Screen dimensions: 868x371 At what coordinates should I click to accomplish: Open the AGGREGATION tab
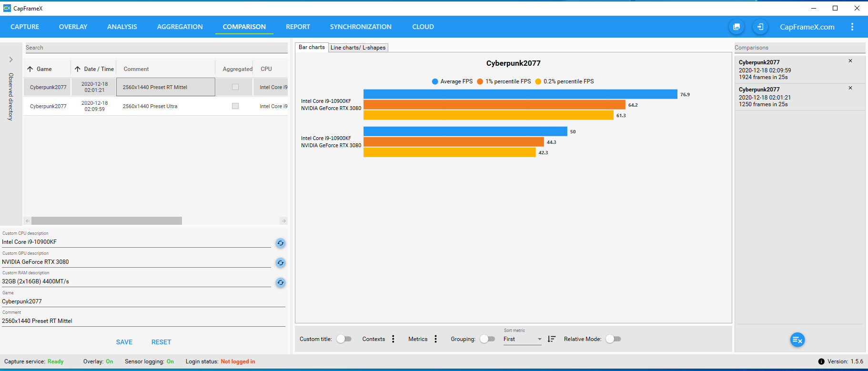tap(180, 27)
